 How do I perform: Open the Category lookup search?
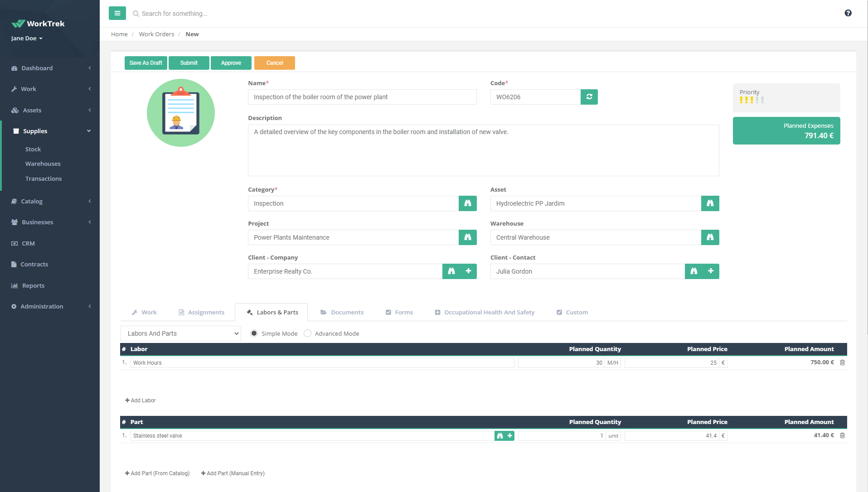coord(467,203)
